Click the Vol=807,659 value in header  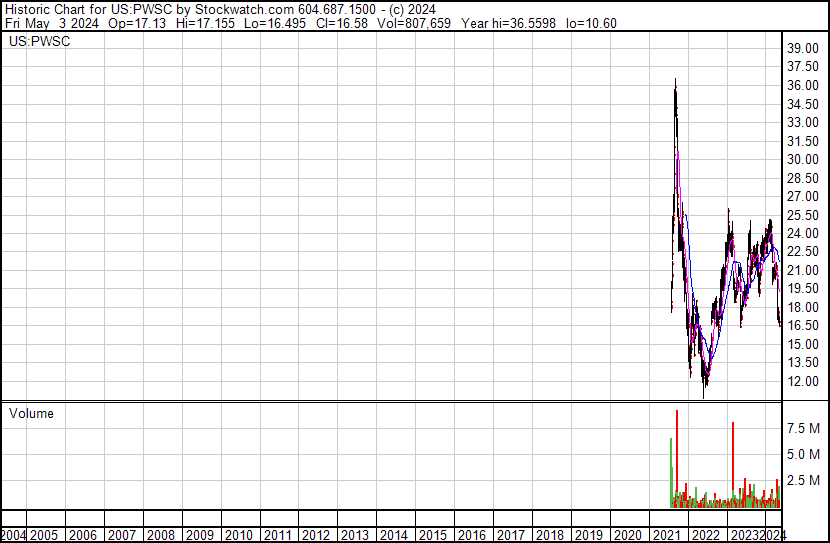pos(416,24)
